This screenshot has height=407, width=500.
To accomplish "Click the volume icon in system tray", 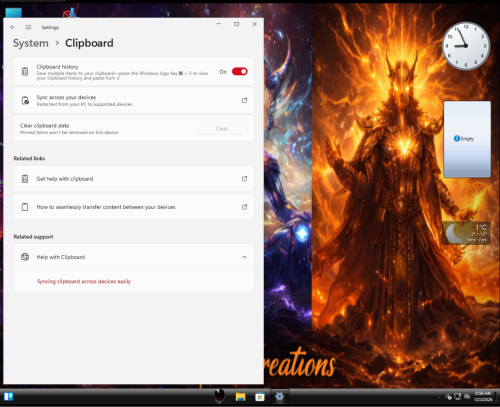I will [467, 396].
